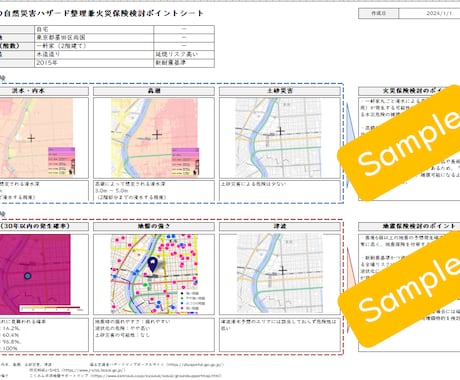
Task: Select the note （2階部分までの浸水する程度） under the 高潮 map
Action: pos(130,197)
